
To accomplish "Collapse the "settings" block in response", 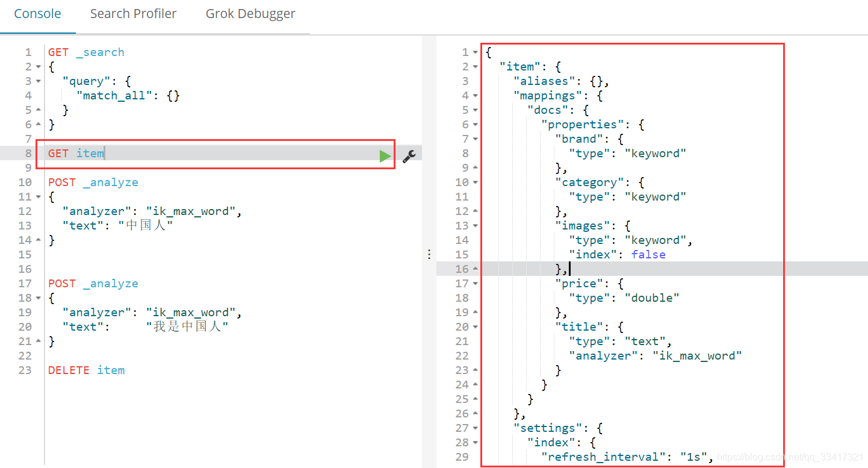I will point(475,428).
